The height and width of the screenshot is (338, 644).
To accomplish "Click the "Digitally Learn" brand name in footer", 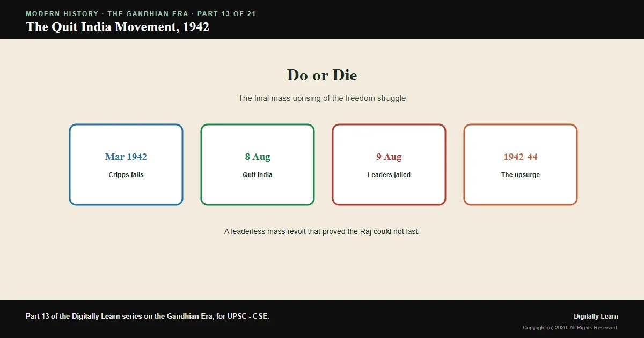I will click(596, 317).
